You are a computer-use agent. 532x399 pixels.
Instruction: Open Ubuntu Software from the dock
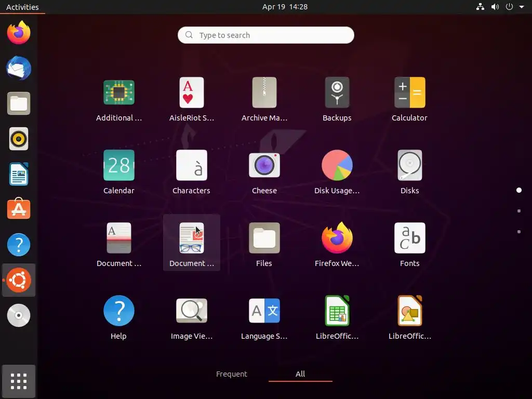pos(19,209)
